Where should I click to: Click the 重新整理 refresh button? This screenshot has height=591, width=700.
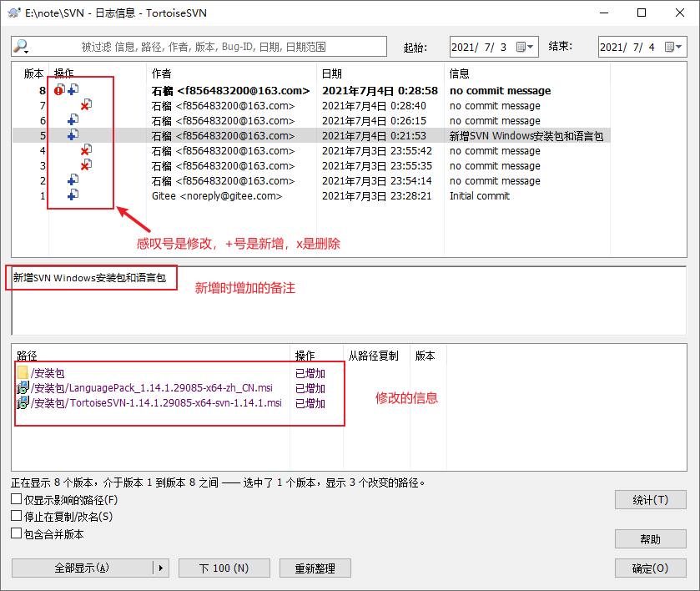(315, 568)
